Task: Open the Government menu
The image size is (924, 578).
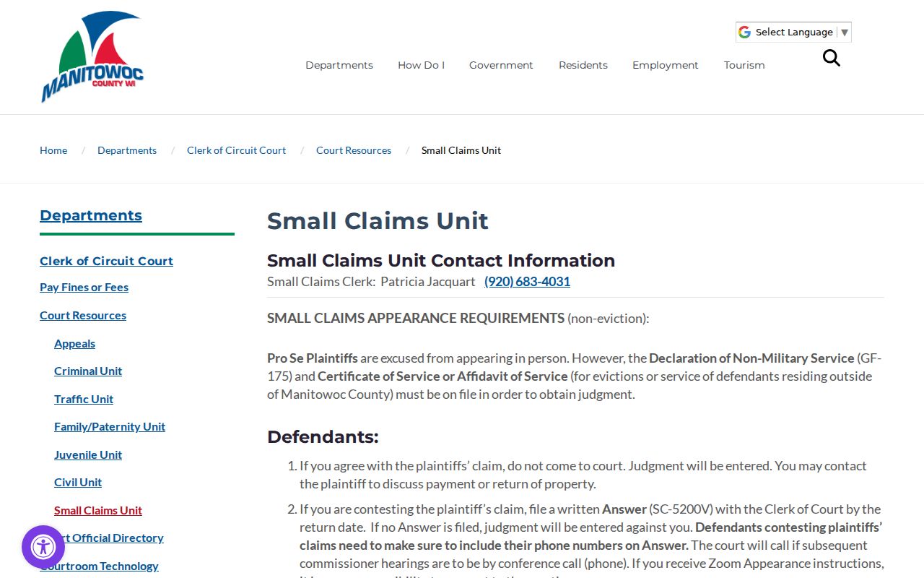Action: pos(501,65)
